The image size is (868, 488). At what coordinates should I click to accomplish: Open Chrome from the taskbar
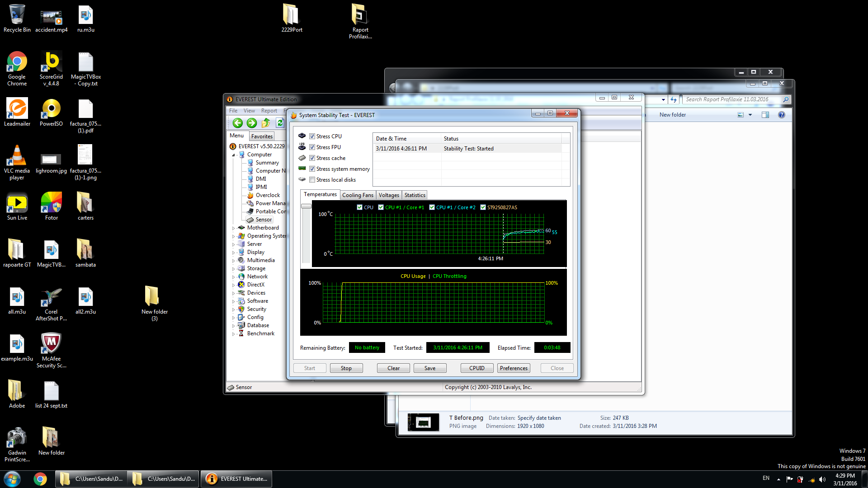pos(40,479)
